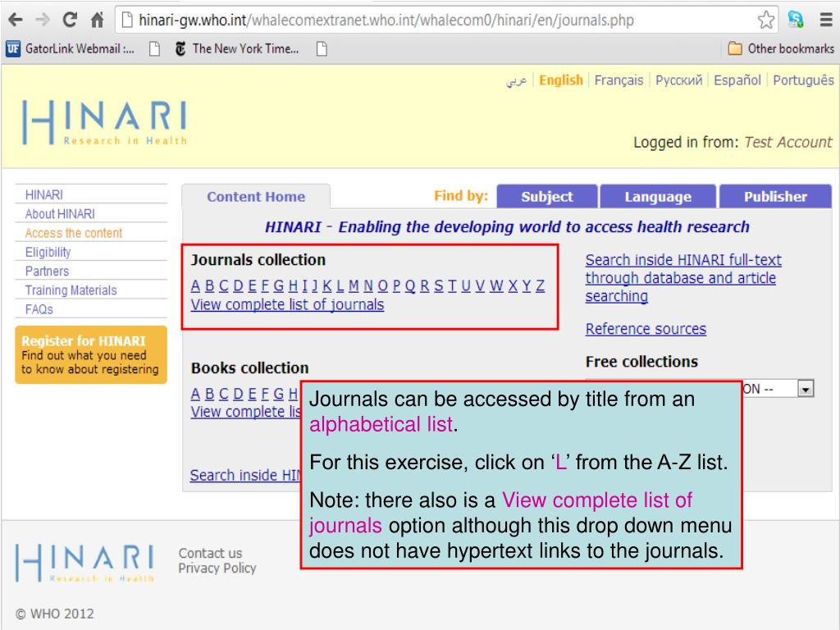Open About HINARI in sidebar

(x=60, y=214)
